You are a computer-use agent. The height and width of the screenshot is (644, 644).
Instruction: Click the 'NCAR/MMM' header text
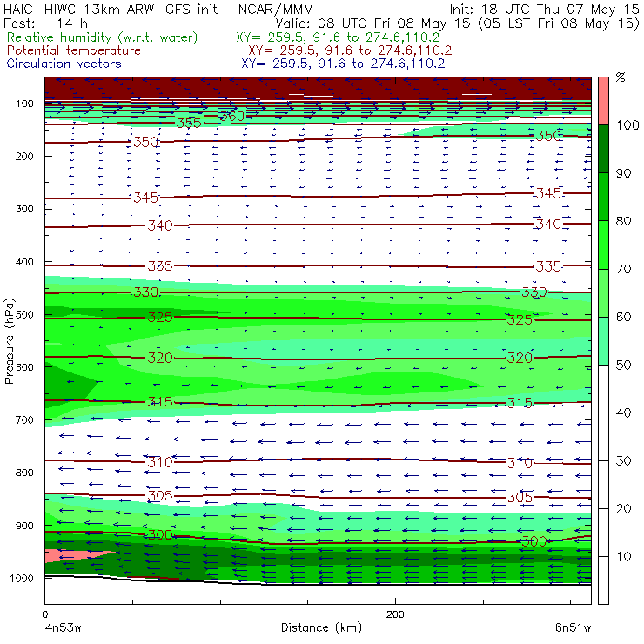click(x=276, y=10)
